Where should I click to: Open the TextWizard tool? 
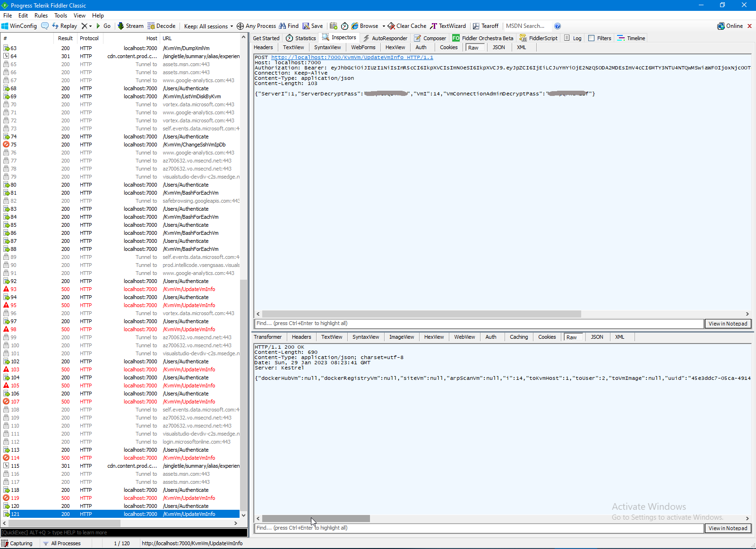coord(448,26)
